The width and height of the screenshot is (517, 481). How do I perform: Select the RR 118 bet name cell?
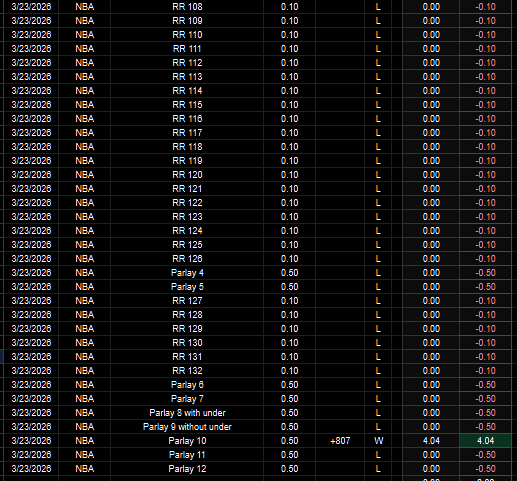[187, 147]
